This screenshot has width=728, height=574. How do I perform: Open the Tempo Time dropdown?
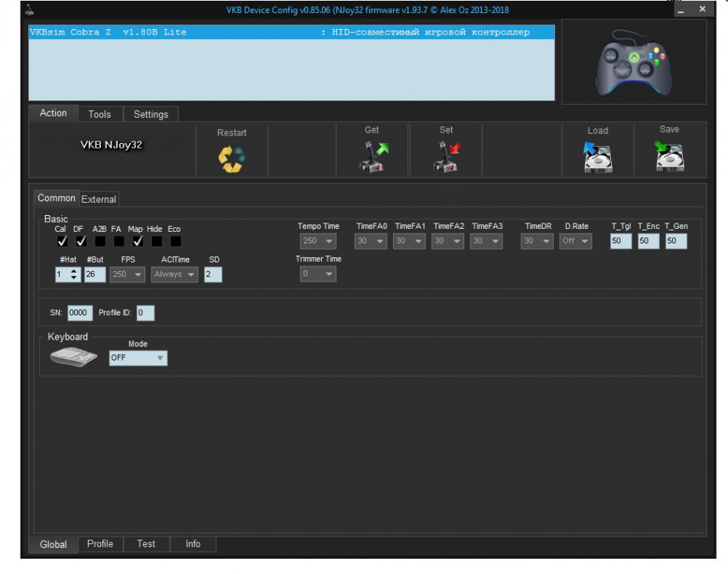[x=317, y=241]
